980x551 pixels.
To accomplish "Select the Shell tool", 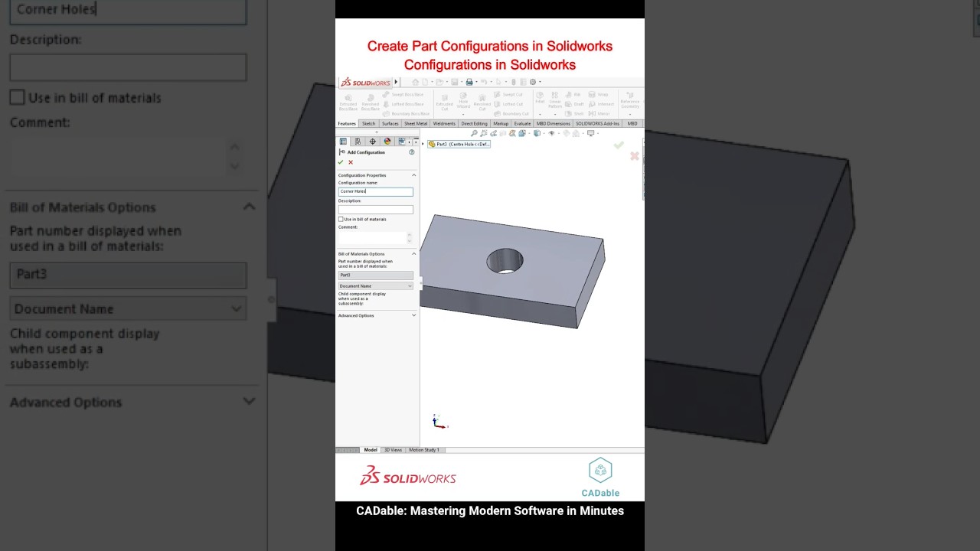I will [573, 113].
